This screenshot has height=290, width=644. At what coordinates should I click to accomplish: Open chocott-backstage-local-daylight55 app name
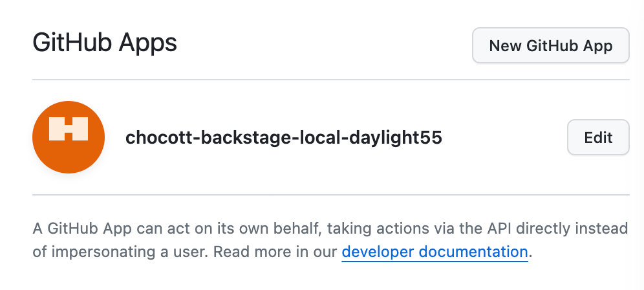(x=284, y=137)
